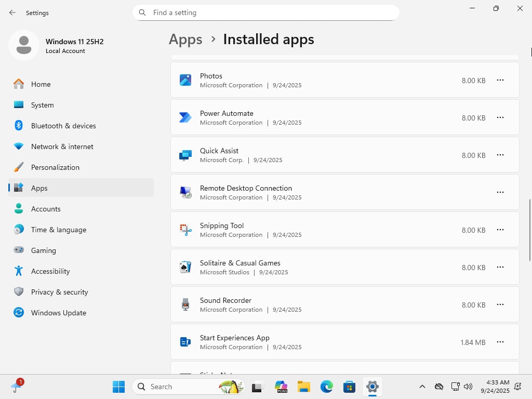Open the weather widget with umbrella icon
The height and width of the screenshot is (399, 532).
(x=16, y=387)
